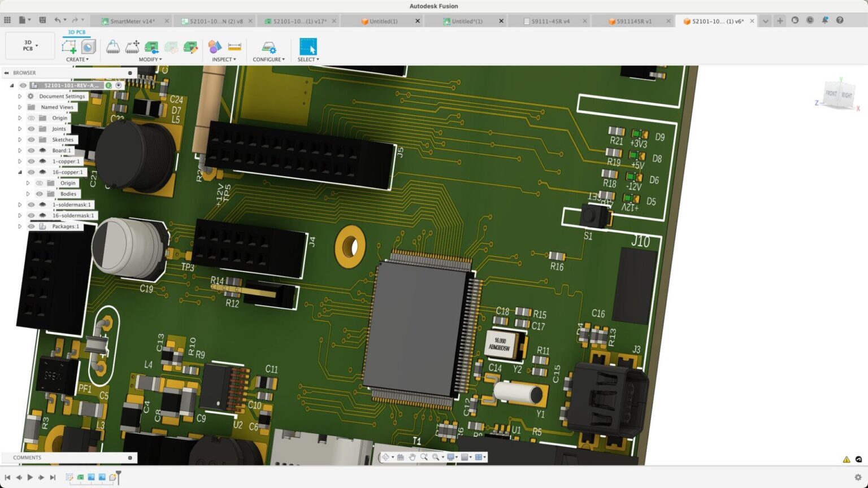Show the Origin folder in the browser

[32, 117]
